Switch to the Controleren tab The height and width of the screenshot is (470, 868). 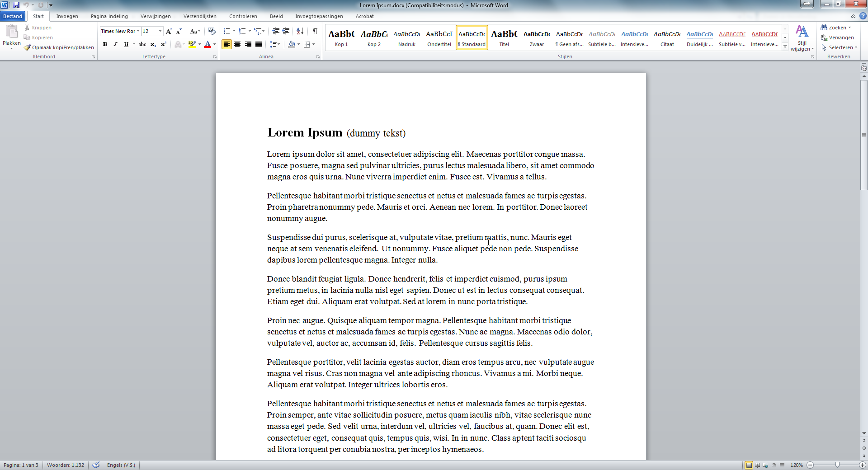click(243, 16)
